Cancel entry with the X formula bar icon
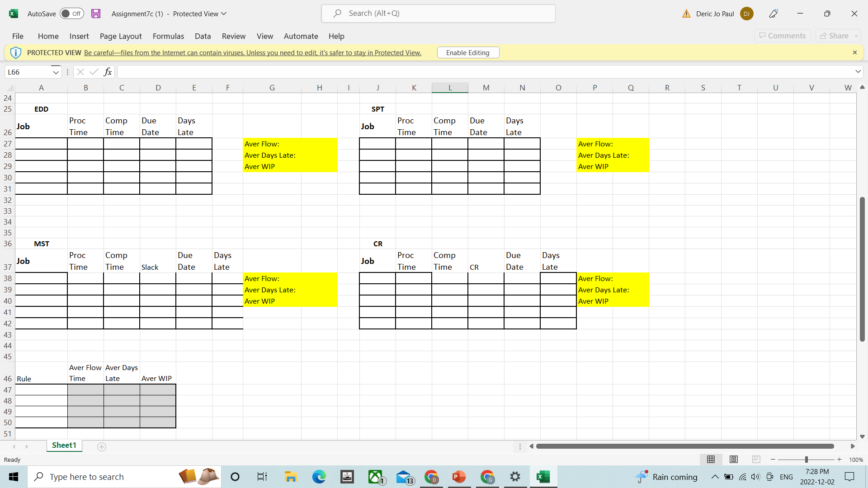Viewport: 868px width, 488px height. click(x=80, y=71)
